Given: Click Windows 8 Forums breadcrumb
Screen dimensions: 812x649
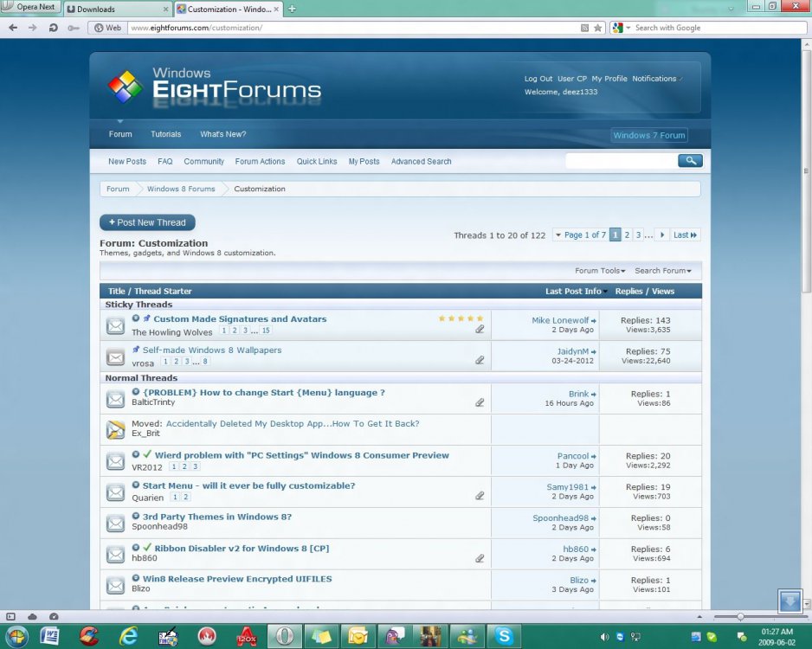Looking at the screenshot, I should [181, 189].
